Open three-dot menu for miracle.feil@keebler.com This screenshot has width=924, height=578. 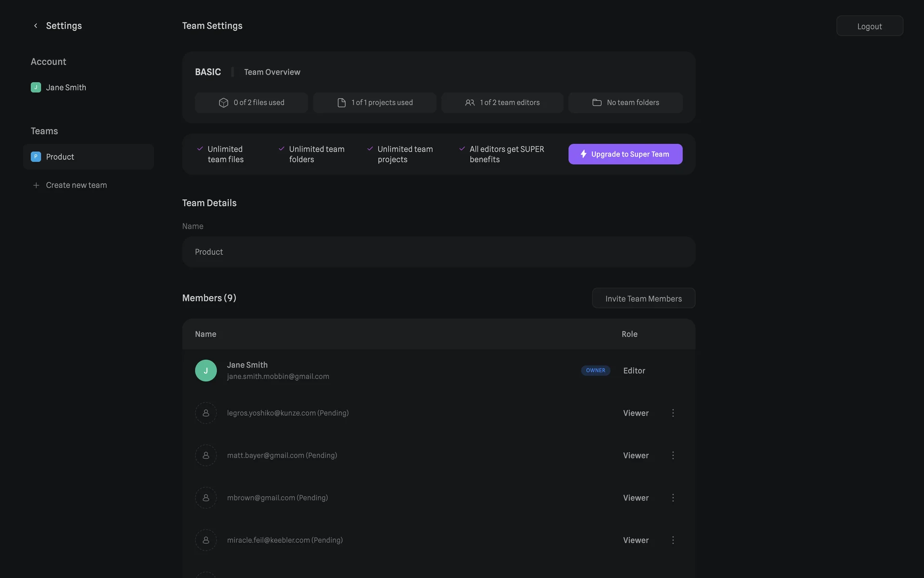673,540
